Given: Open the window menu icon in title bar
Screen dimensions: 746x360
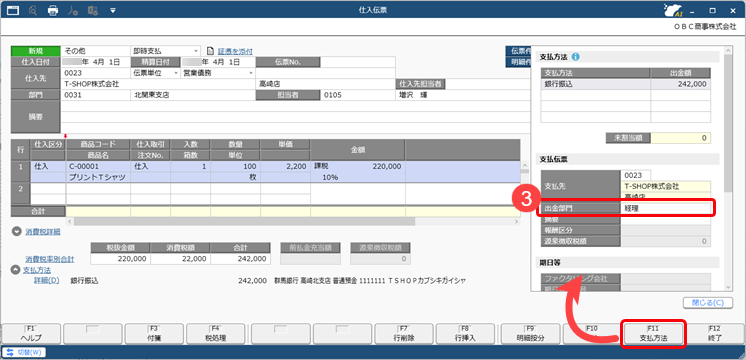Looking at the screenshot, I should [x=13, y=10].
